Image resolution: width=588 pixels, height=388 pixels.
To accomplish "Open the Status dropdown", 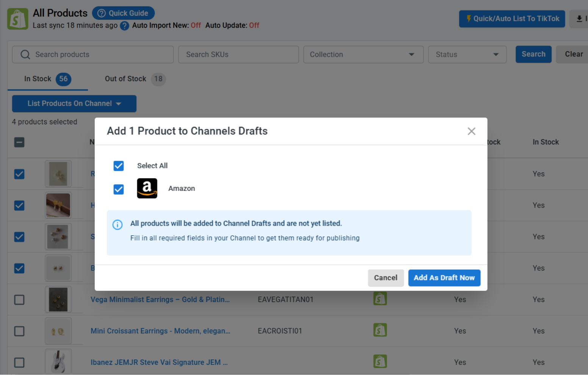I will click(467, 55).
